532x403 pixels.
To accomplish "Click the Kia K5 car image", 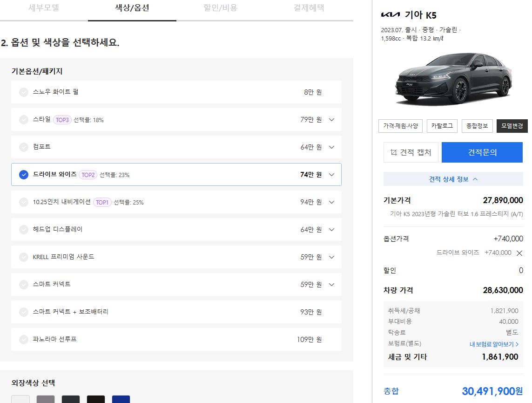I will [453, 78].
